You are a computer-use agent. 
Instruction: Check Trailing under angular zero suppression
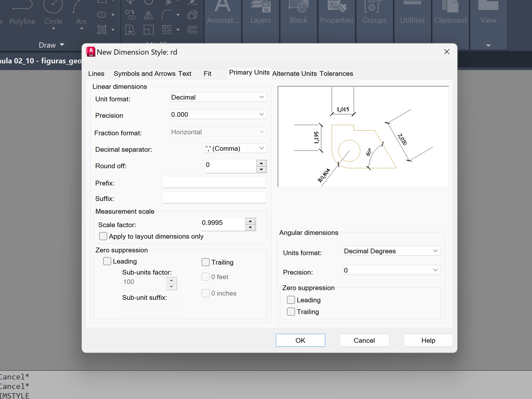(x=291, y=312)
